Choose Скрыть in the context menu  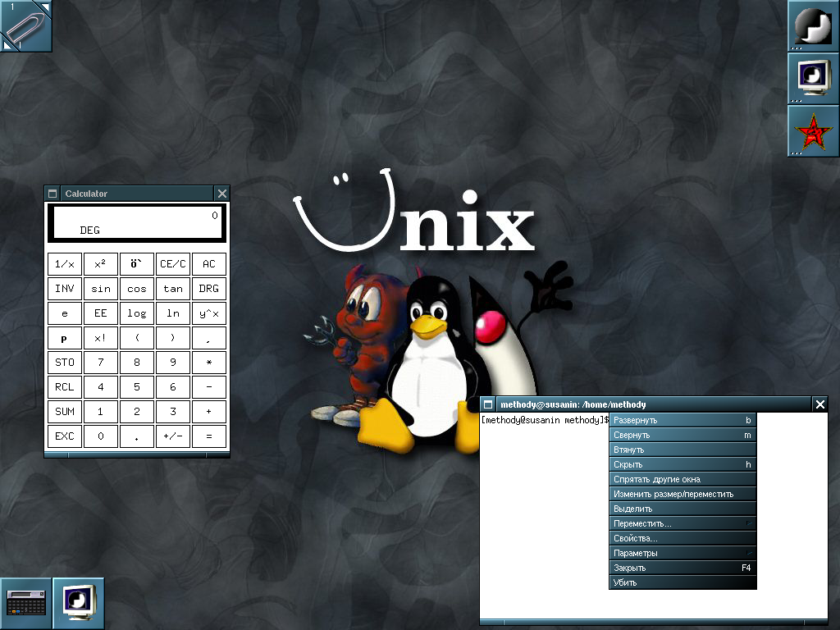pos(681,463)
